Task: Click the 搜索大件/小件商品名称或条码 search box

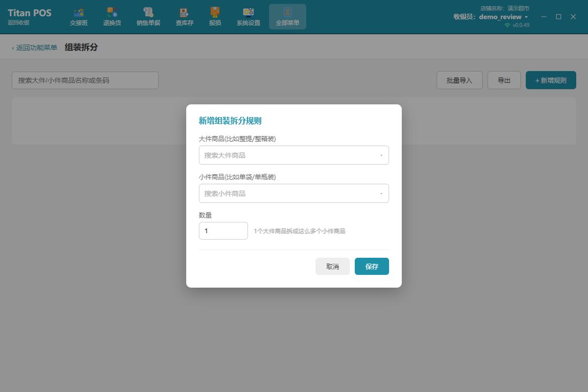Action: (x=85, y=80)
